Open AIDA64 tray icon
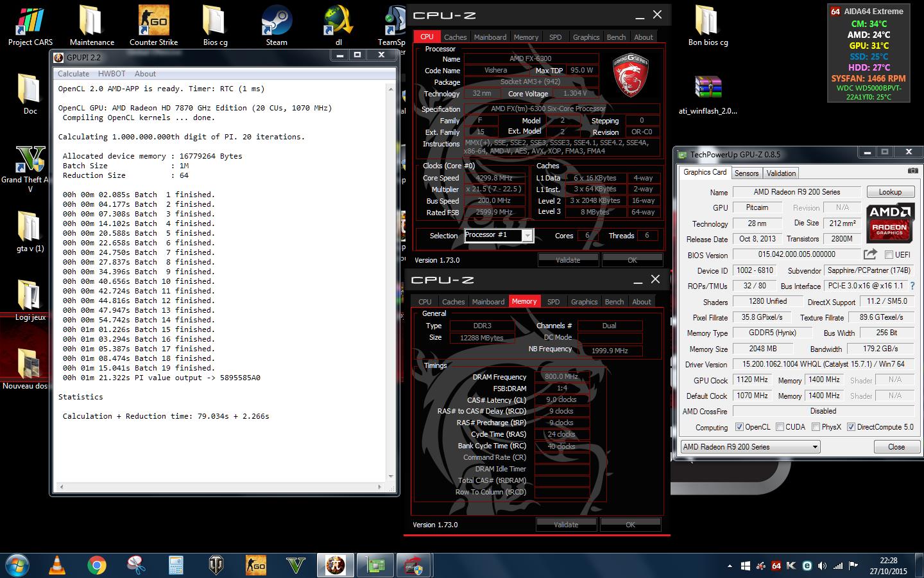 tap(776, 566)
